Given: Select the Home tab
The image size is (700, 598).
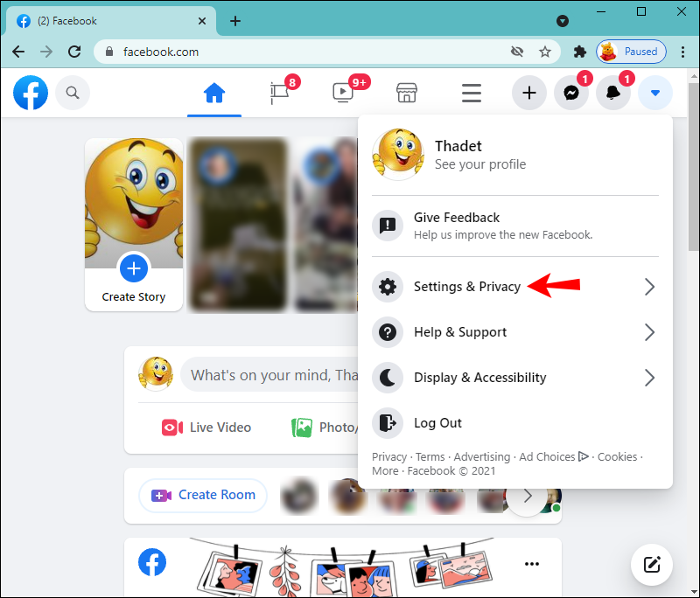Looking at the screenshot, I should click(214, 93).
